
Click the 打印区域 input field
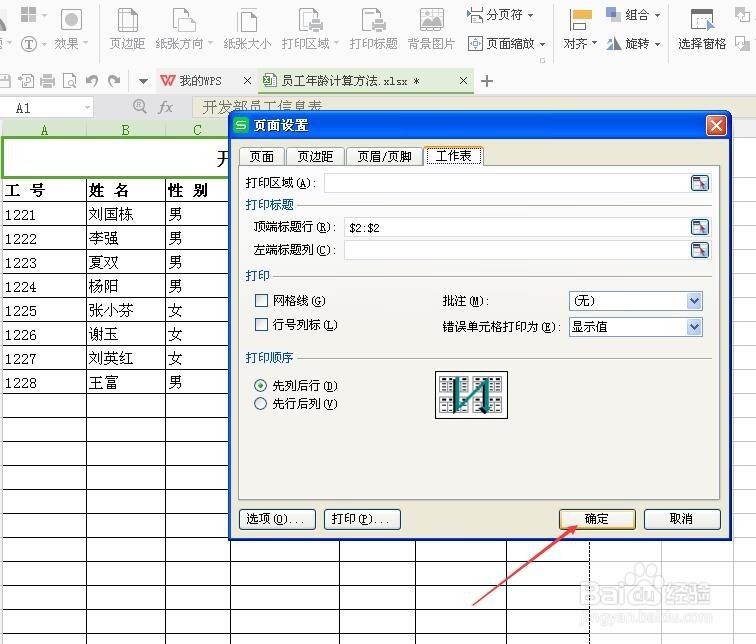[506, 183]
